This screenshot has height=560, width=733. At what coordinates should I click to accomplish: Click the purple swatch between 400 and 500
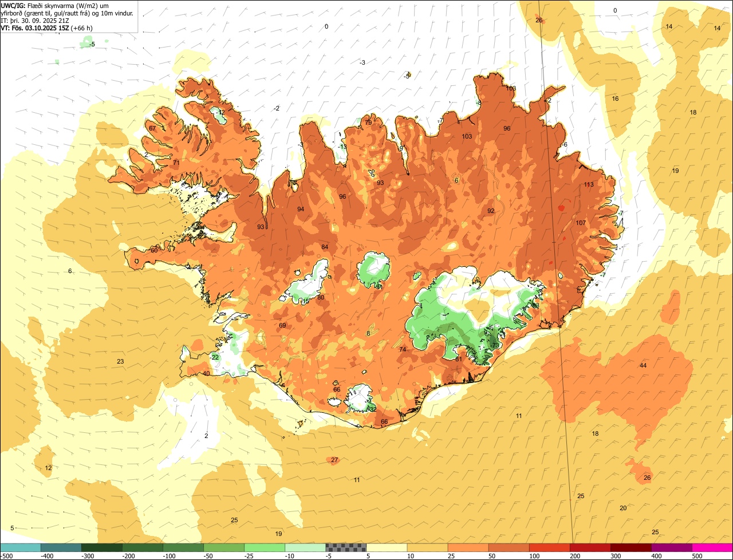pyautogui.click(x=671, y=547)
